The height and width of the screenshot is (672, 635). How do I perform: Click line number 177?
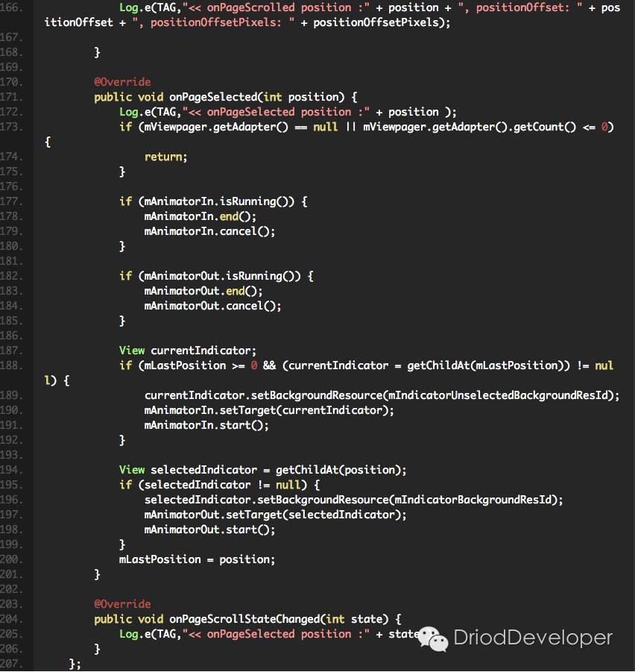tap(10, 201)
